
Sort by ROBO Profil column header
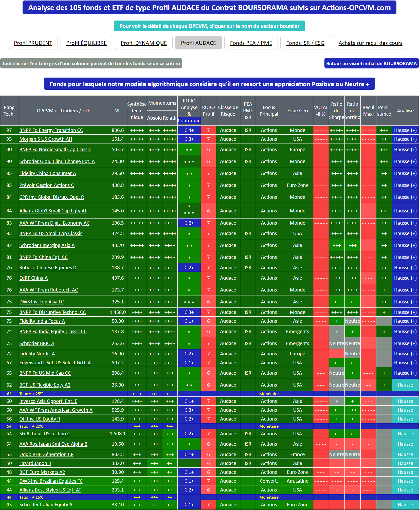click(208, 111)
